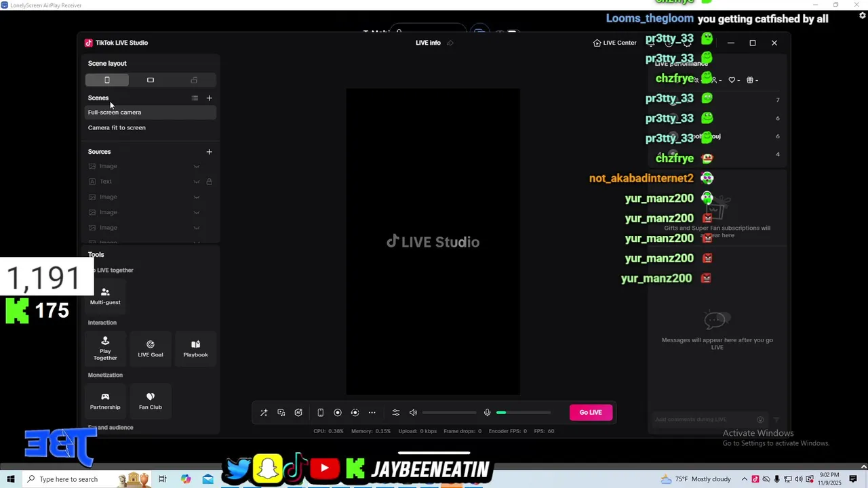Viewport: 868px width, 488px height.
Task: Open Task View on the taskbar
Action: pyautogui.click(x=163, y=479)
